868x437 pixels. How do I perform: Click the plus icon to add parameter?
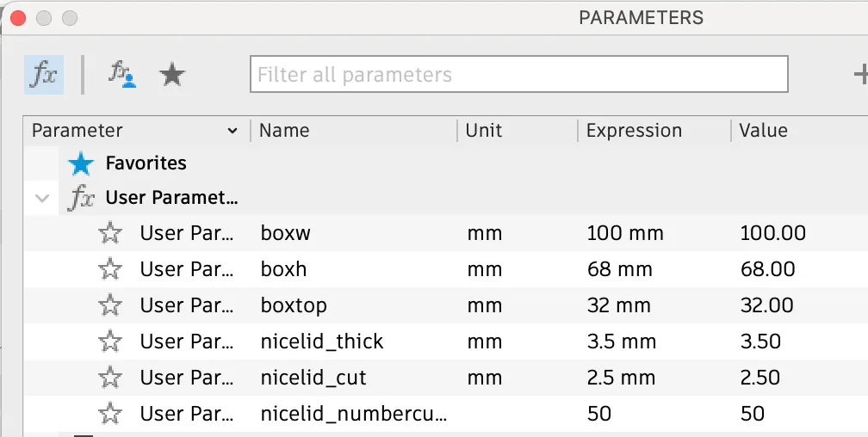pos(860,75)
